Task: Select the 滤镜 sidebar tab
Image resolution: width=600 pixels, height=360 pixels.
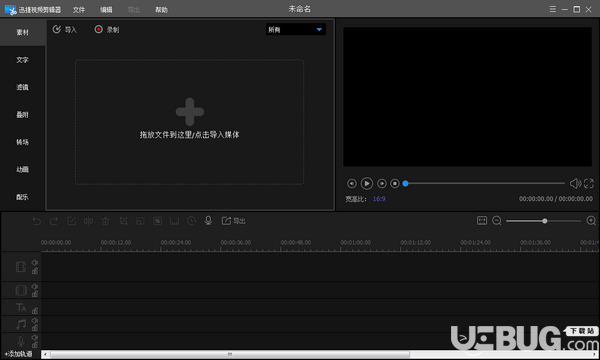Action: pyautogui.click(x=23, y=87)
